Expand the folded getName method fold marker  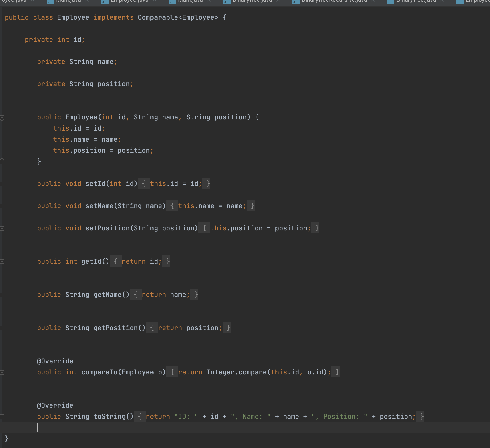tap(2, 295)
